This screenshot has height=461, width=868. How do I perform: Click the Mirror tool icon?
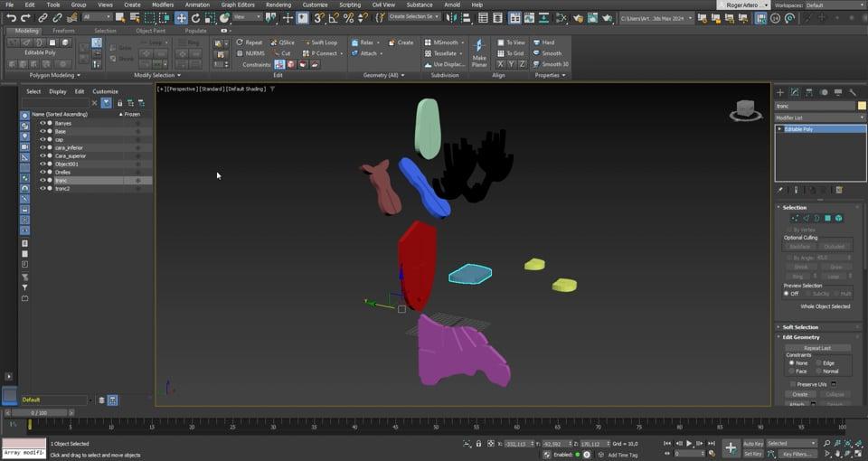pyautogui.click(x=452, y=18)
